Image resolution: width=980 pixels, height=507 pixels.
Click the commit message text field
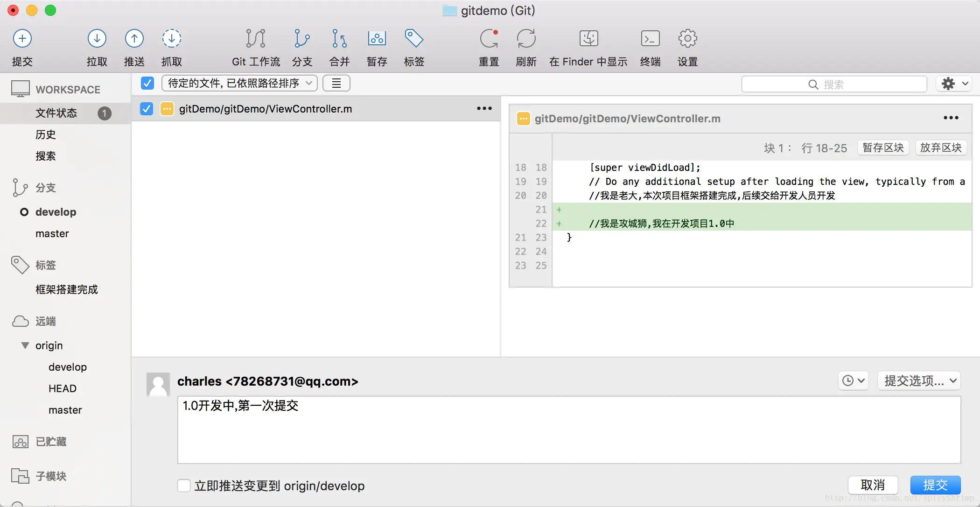point(569,430)
